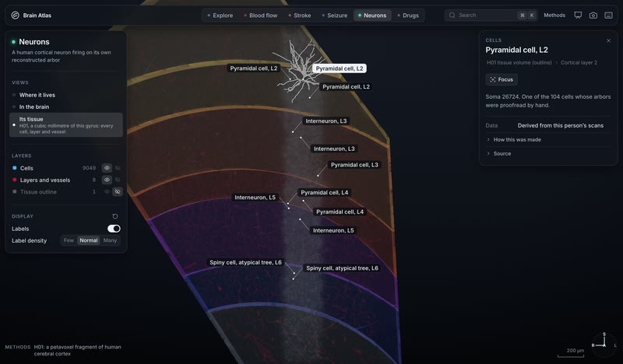Click the Search input field
This screenshot has width=623, height=364.
click(x=491, y=15)
